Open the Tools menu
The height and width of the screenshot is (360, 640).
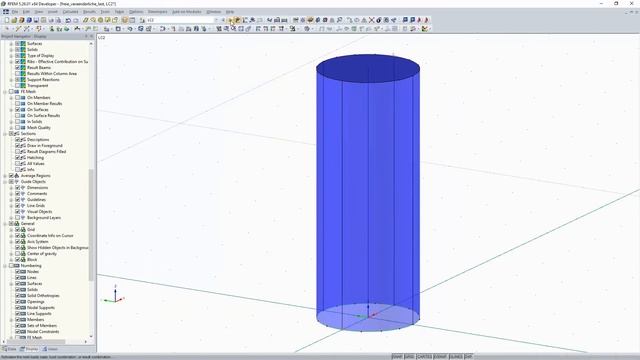(105, 12)
